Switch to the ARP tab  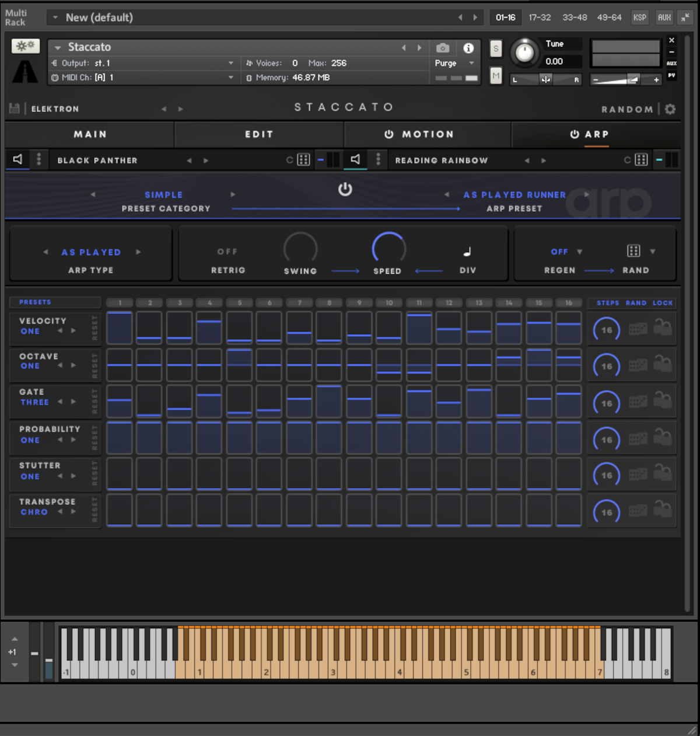596,134
